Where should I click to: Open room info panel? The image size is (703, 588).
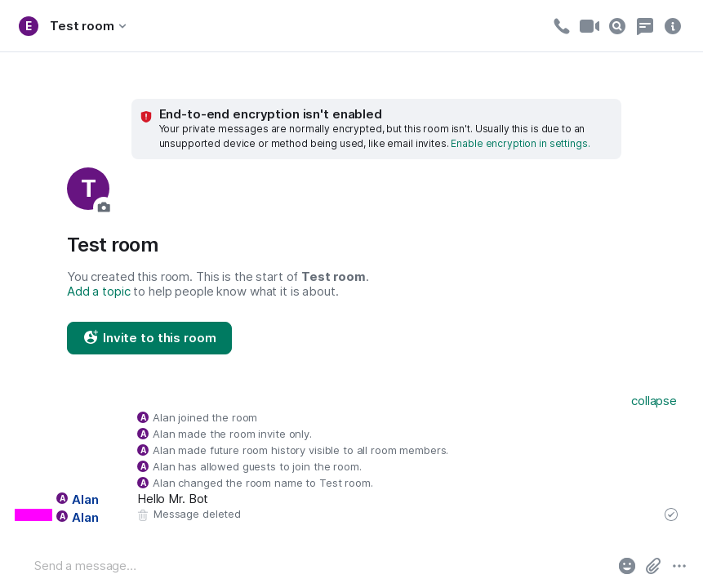pyautogui.click(x=673, y=26)
